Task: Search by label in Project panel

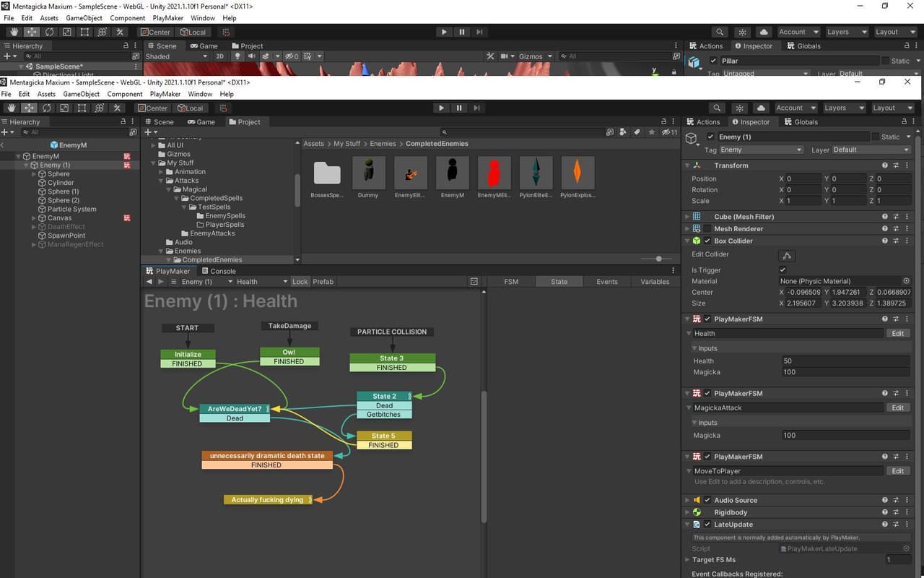Action: point(637,132)
